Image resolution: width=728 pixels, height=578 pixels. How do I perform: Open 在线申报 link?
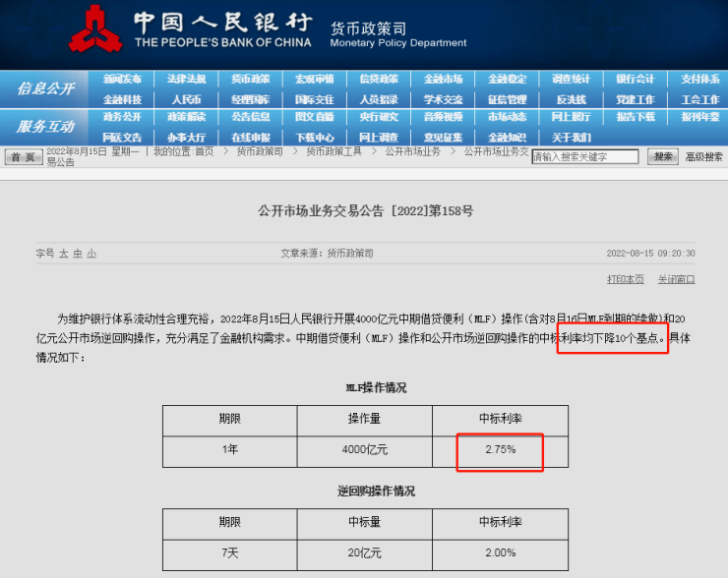[x=251, y=138]
